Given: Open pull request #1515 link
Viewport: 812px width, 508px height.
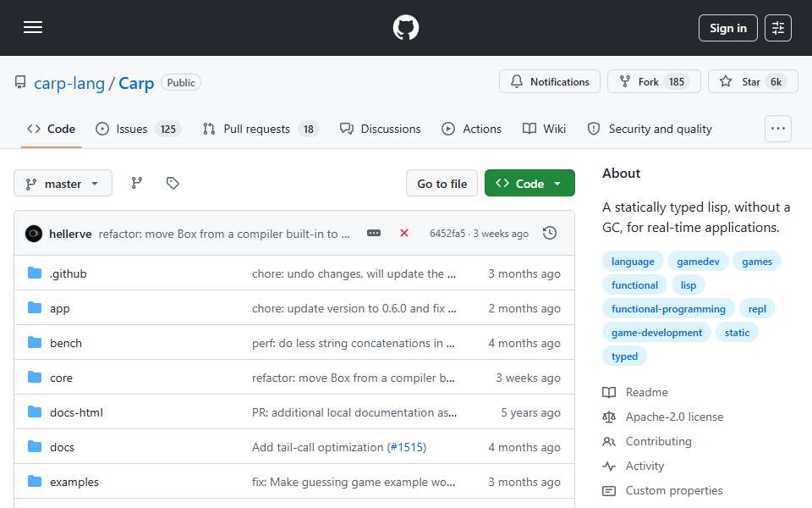Looking at the screenshot, I should tap(407, 447).
